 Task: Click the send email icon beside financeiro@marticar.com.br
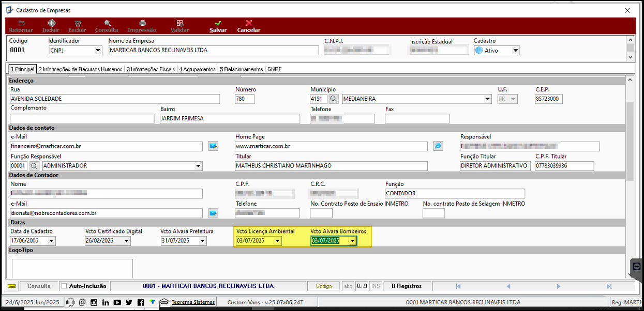(213, 146)
